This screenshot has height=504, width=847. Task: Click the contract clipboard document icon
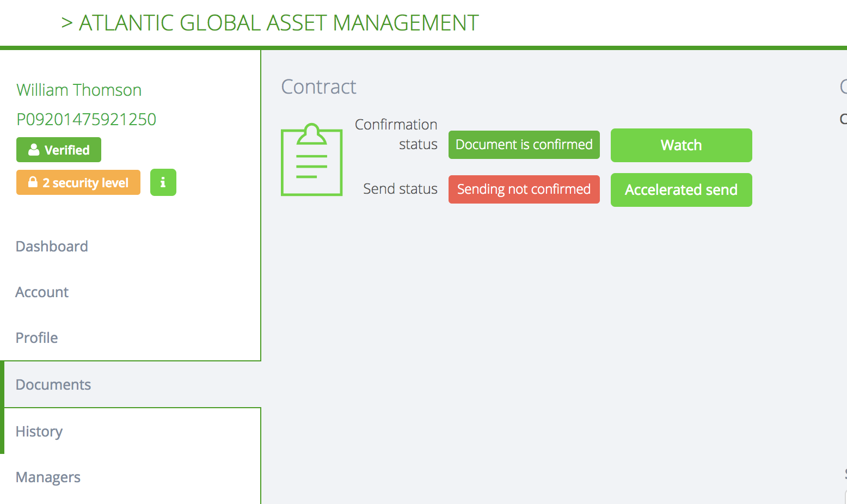pos(311,160)
